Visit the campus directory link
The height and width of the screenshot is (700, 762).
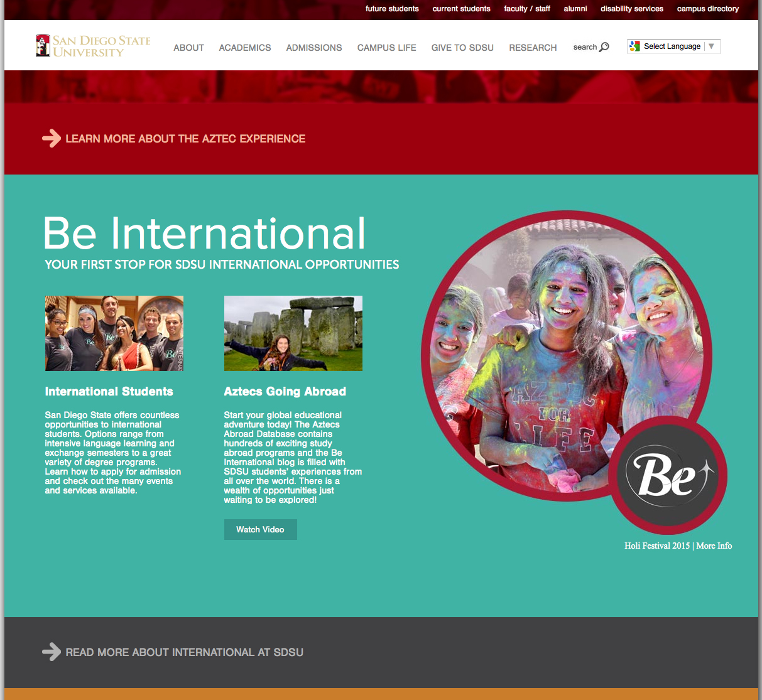707,9
